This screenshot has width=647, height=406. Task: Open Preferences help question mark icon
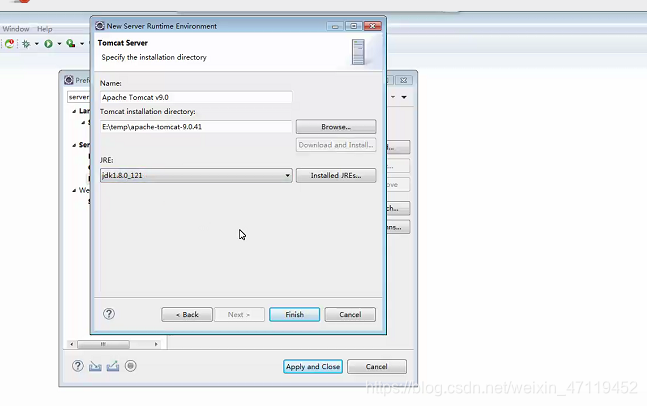pos(78,366)
